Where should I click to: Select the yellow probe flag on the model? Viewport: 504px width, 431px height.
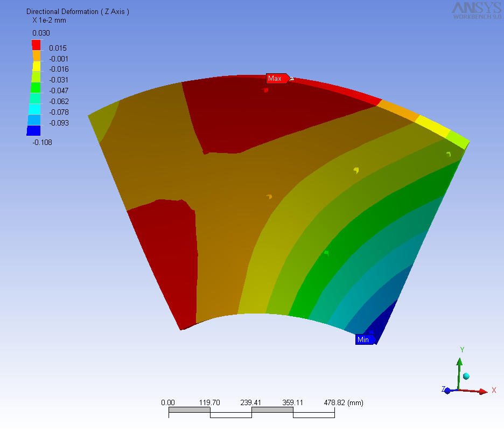click(356, 170)
